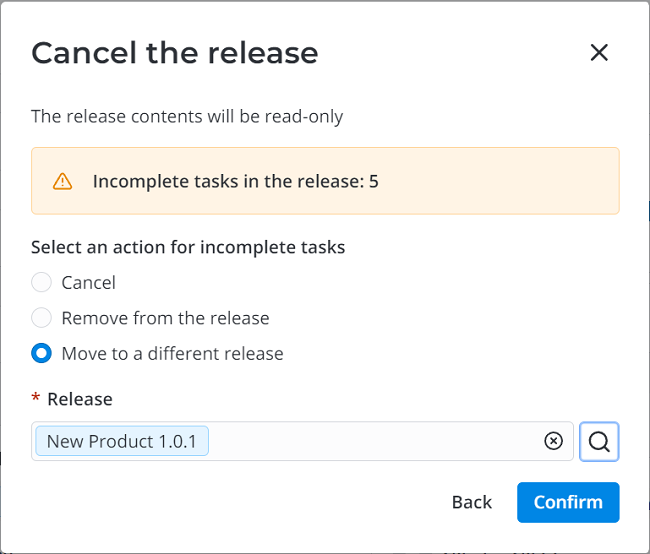Image resolution: width=650 pixels, height=554 pixels.
Task: Close the Cancel the release dialog
Action: tap(599, 53)
